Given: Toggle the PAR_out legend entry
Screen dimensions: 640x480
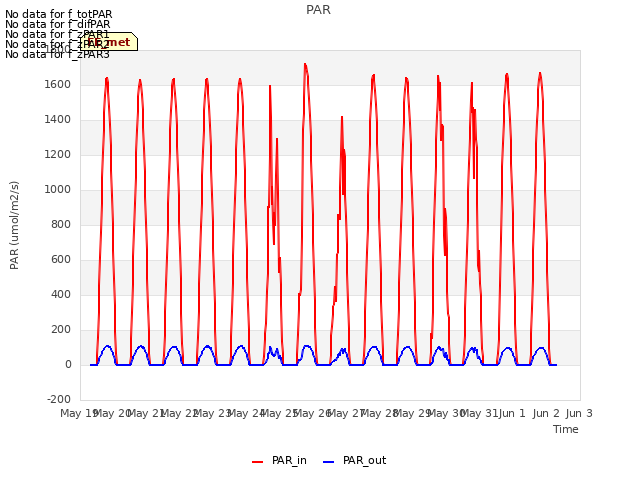Looking at the screenshot, I should coord(354,461).
